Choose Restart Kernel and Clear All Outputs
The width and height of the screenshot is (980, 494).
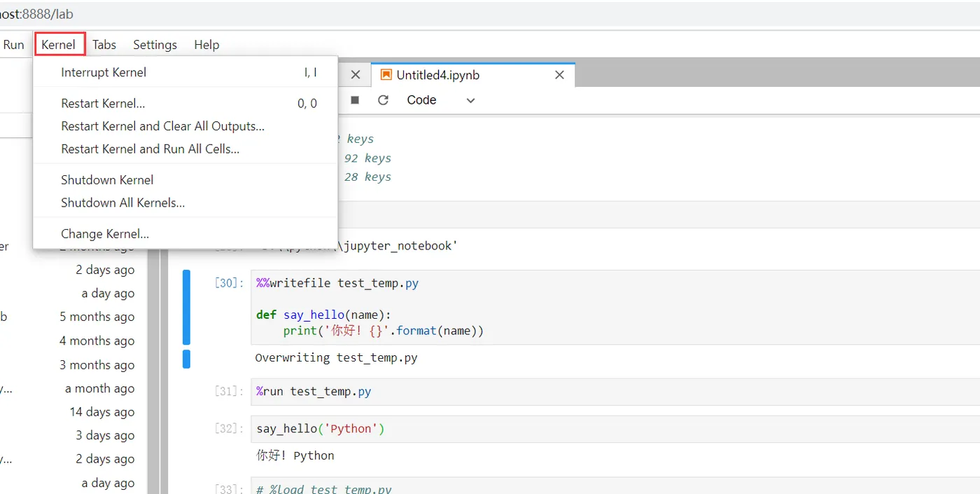click(x=162, y=126)
